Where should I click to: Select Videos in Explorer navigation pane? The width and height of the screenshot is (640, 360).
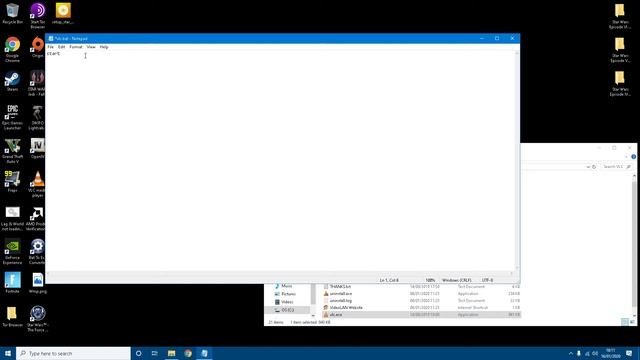[284, 302]
